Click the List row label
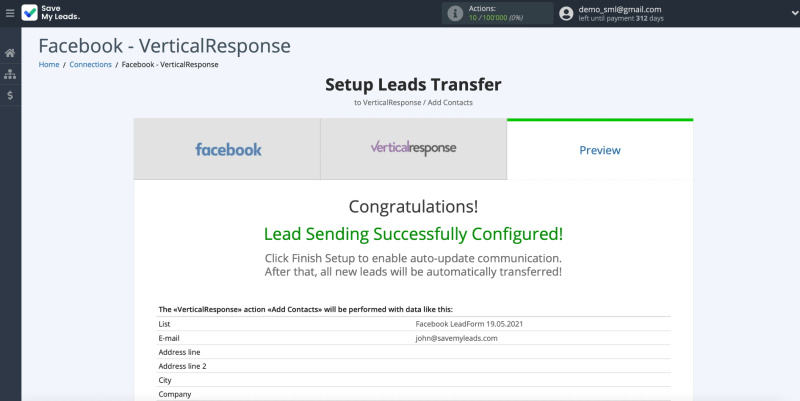The image size is (800, 401). click(x=164, y=324)
